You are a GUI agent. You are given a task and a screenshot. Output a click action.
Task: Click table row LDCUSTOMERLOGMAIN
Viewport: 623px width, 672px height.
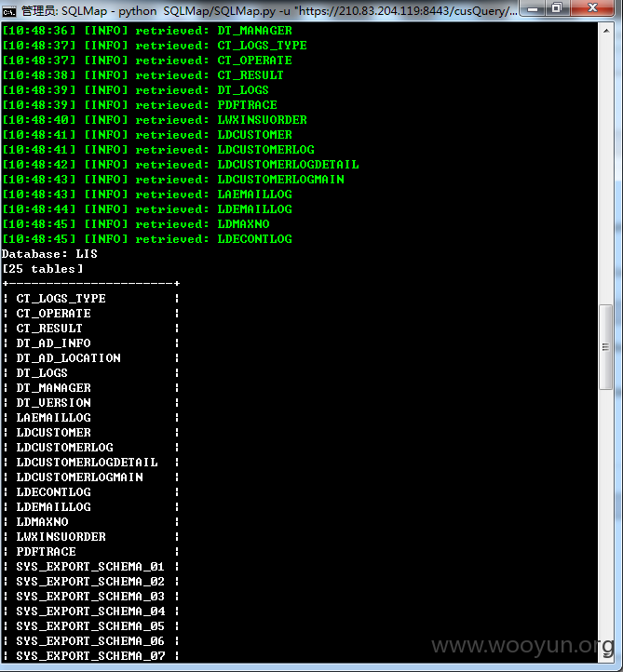[x=91, y=477]
